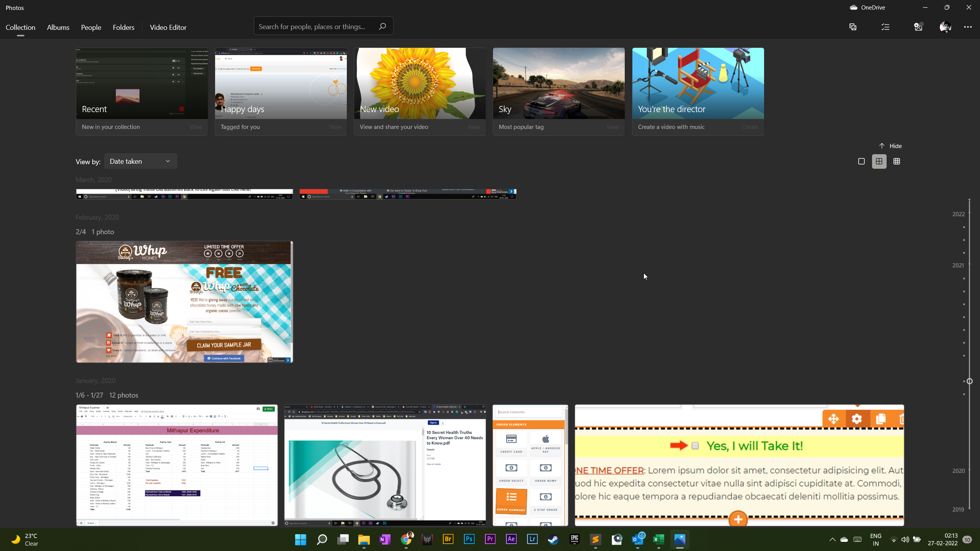Open Adobe Bridge from the taskbar
This screenshot has width=980, height=551.
point(448,540)
